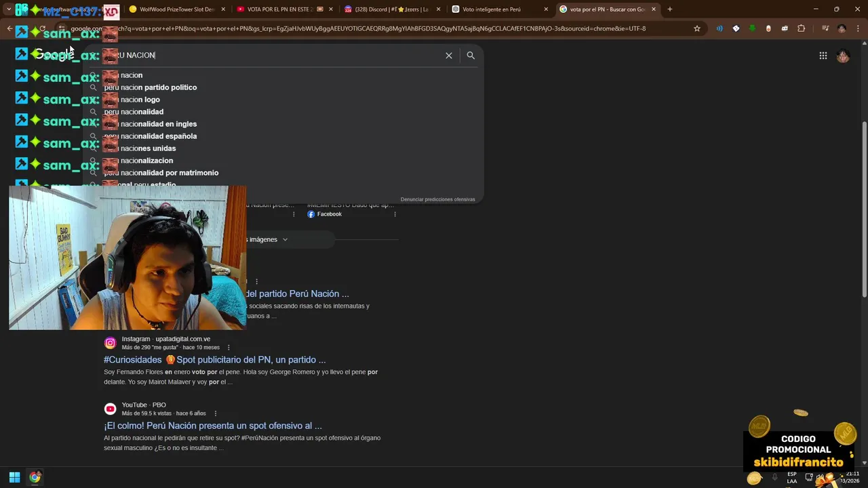The width and height of the screenshot is (868, 488).
Task: Click the microphone icon in the system tray
Action: pos(774,477)
